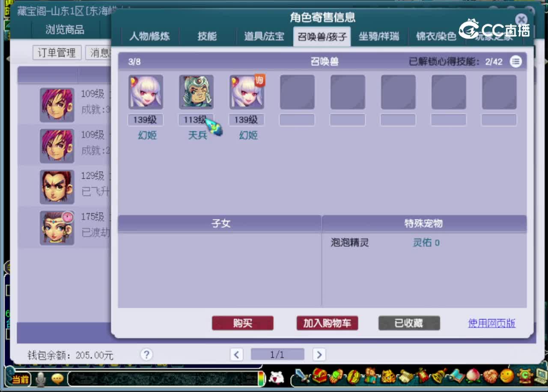Click the 购买 purchase button
The height and width of the screenshot is (392, 548).
(x=242, y=323)
